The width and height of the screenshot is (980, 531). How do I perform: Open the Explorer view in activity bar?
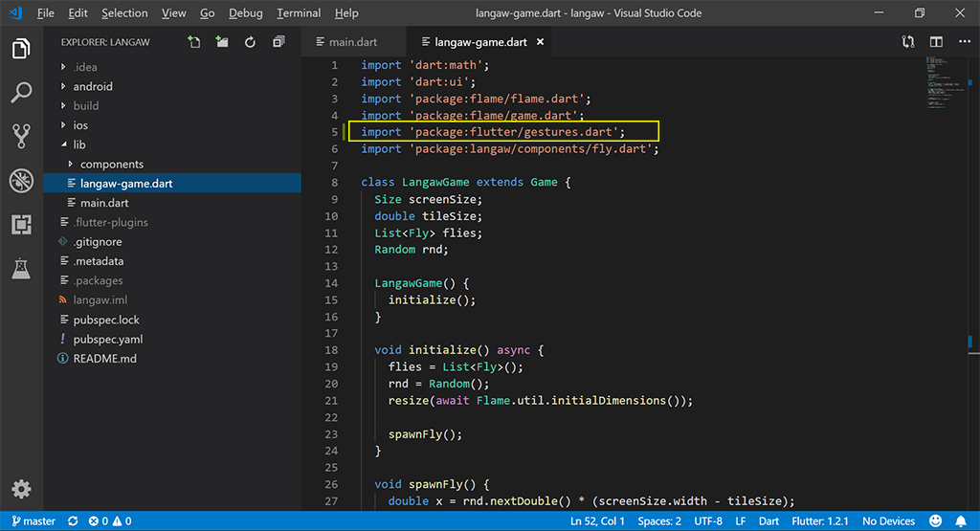21,49
